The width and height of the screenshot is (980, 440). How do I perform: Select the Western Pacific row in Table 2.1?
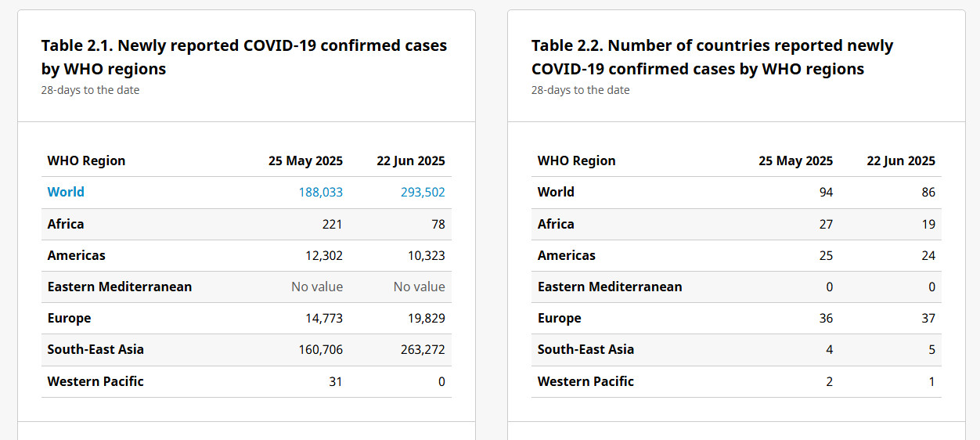coord(247,381)
